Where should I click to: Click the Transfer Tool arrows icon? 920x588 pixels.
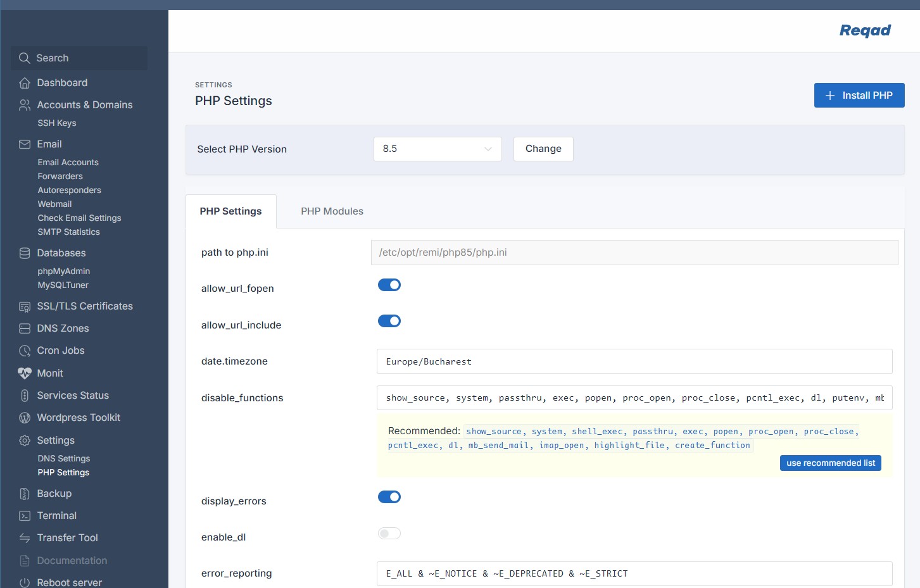click(25, 538)
